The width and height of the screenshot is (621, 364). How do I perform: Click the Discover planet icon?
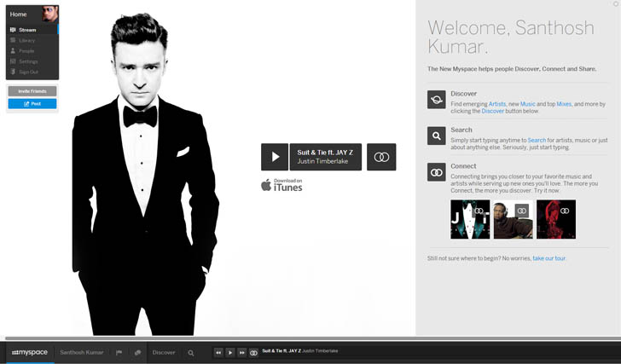tap(437, 99)
